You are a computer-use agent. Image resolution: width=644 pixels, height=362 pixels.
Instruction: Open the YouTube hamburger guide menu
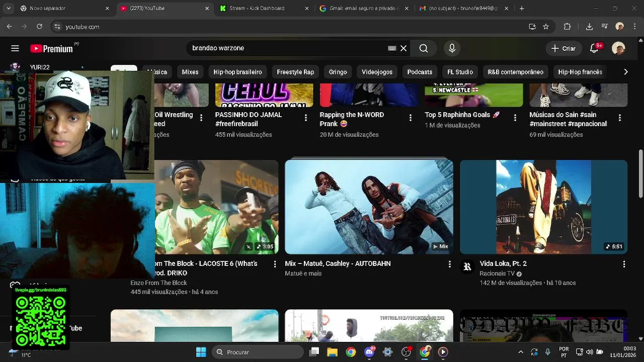pyautogui.click(x=15, y=48)
